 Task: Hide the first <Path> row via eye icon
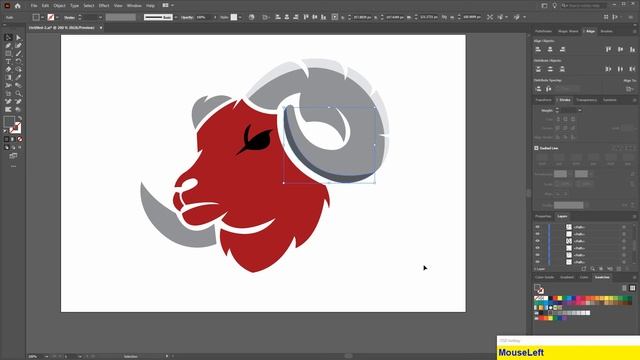538,227
